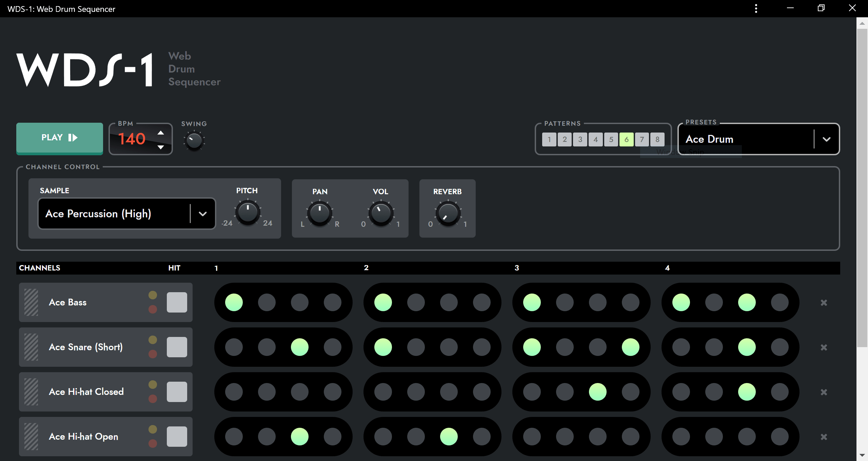Toggle Ace Hi-hat Open first step of beat 4
Image resolution: width=868 pixels, height=461 pixels.
681,437
